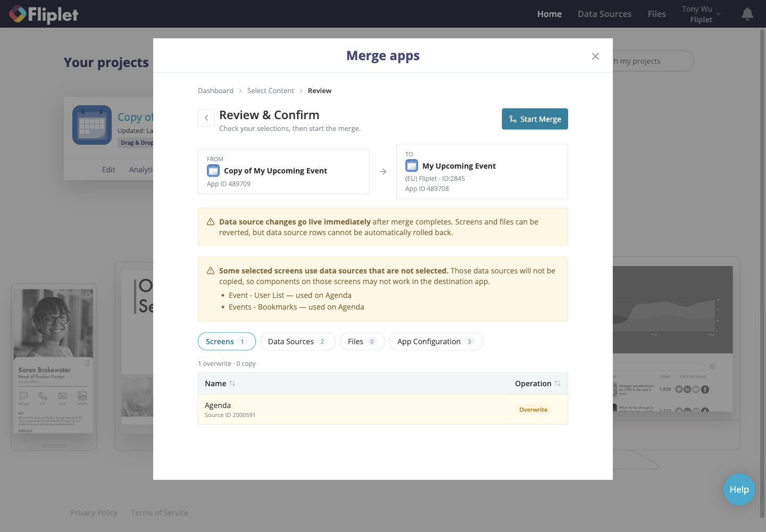Image resolution: width=766 pixels, height=532 pixels.
Task: Switch to the Data Sources tab
Action: (x=297, y=342)
